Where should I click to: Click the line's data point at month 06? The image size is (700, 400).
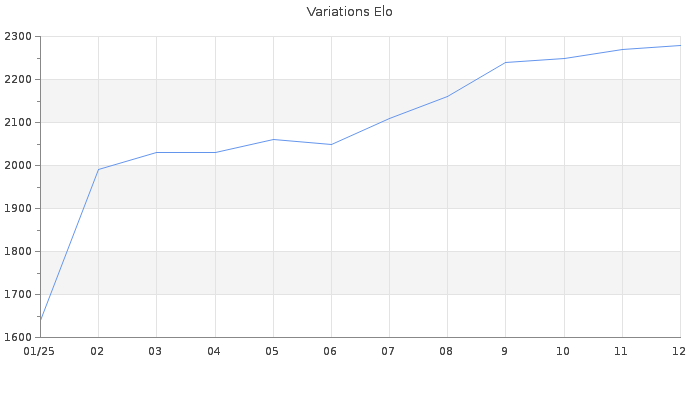pos(331,144)
